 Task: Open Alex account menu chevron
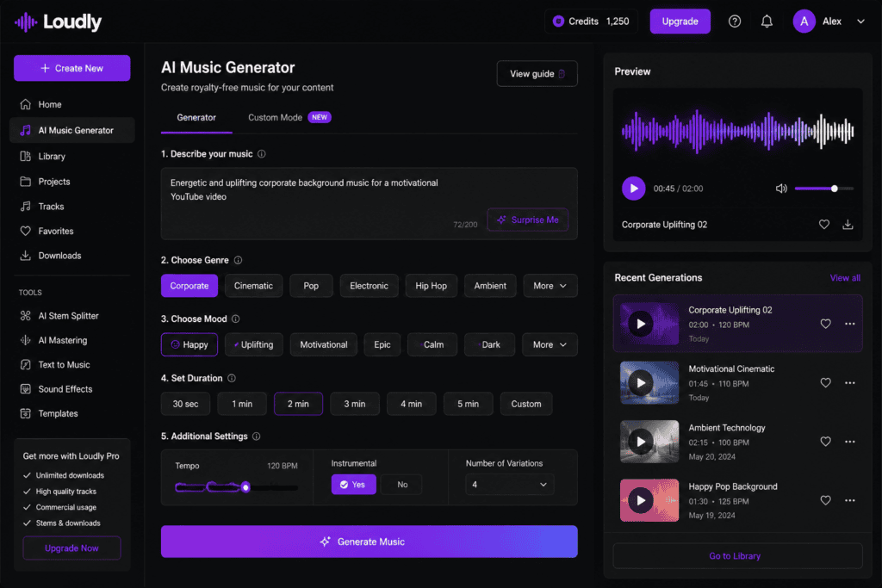[860, 22]
